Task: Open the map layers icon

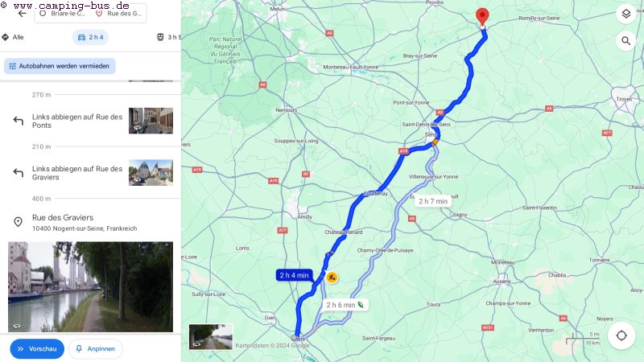Action: tap(626, 14)
